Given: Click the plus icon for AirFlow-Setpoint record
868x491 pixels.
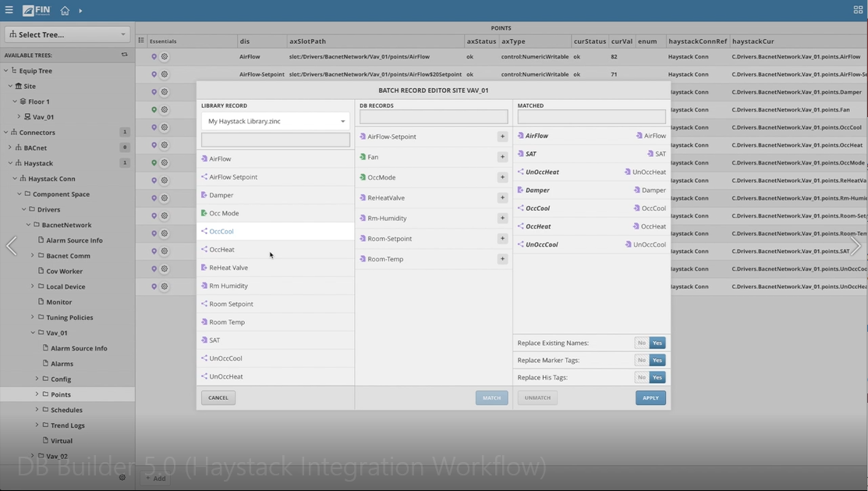Looking at the screenshot, I should 503,137.
